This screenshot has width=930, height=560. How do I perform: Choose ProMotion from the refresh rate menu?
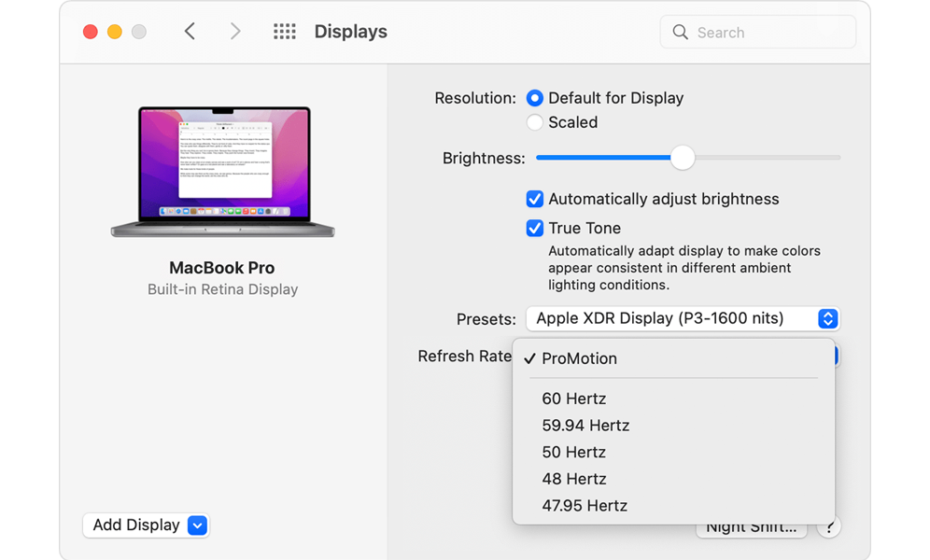579,358
